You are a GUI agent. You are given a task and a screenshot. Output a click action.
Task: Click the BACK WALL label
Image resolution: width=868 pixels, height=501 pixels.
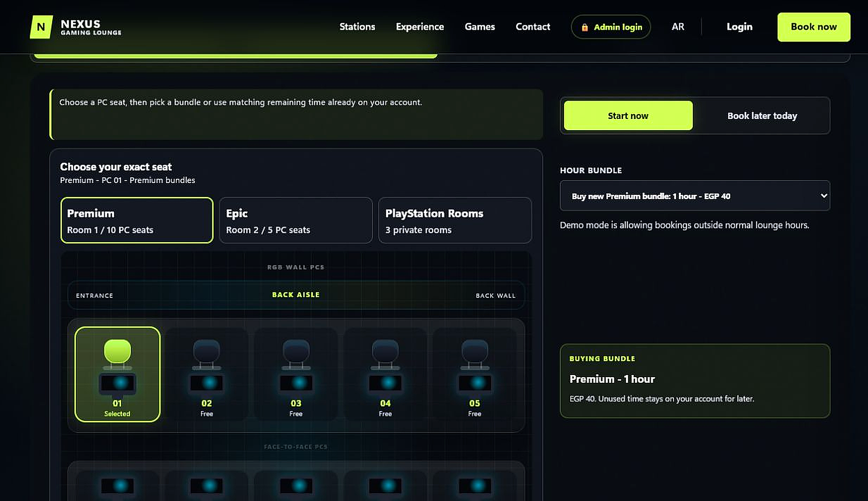[496, 296]
